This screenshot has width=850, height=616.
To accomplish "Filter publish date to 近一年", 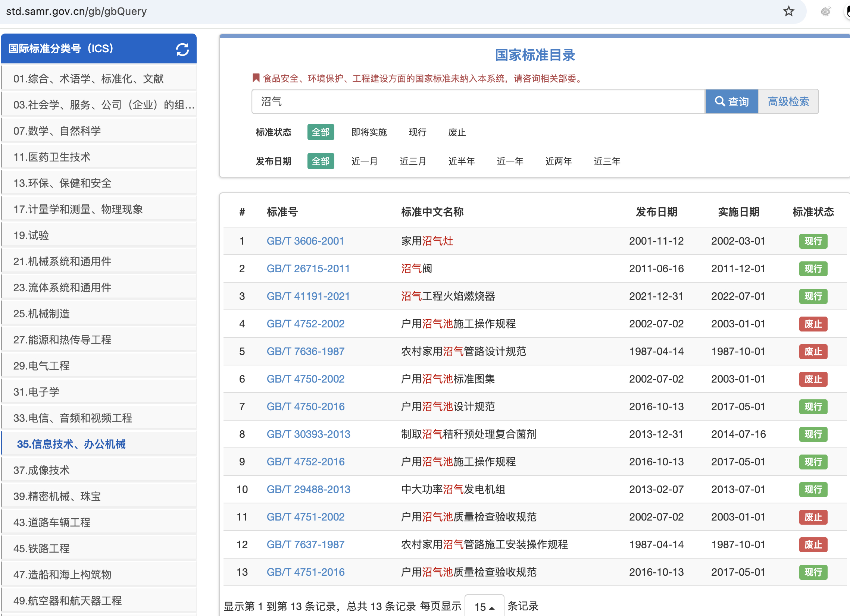I will [x=510, y=161].
